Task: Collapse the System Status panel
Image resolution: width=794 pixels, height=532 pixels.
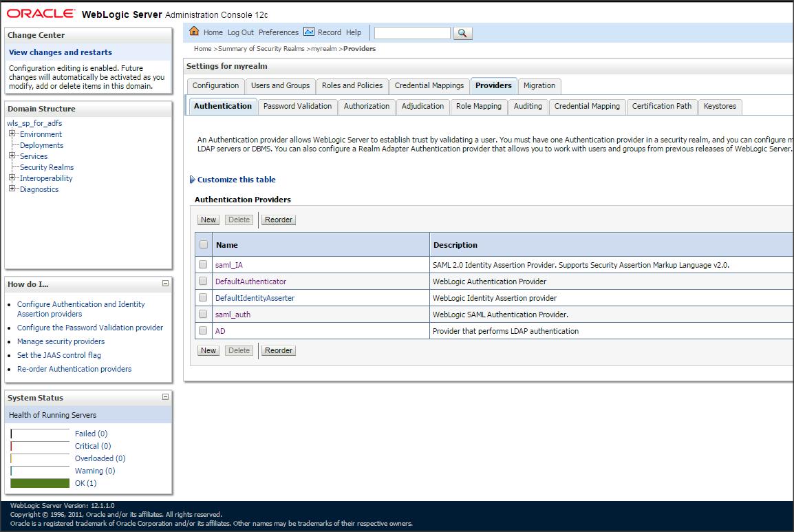Action: click(x=165, y=397)
